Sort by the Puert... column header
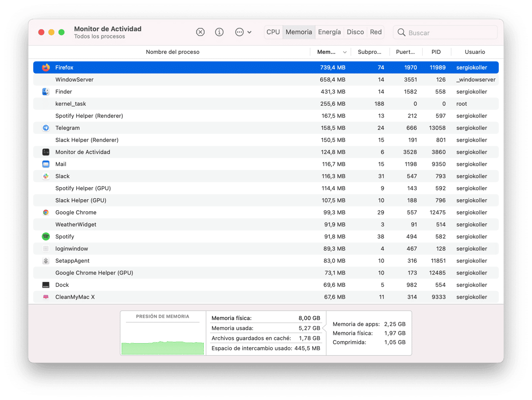The height and width of the screenshot is (400, 532). (x=406, y=52)
